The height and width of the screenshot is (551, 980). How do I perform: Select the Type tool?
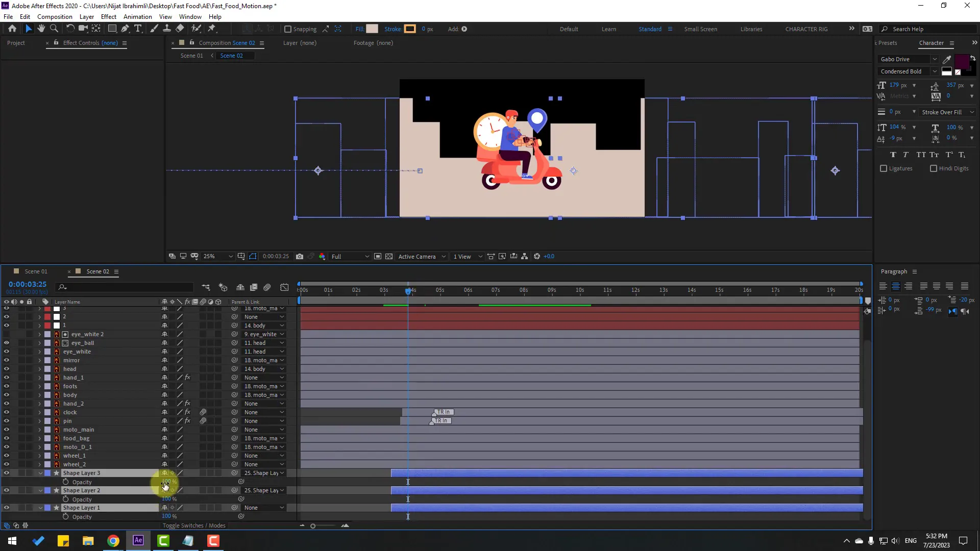pos(138,29)
